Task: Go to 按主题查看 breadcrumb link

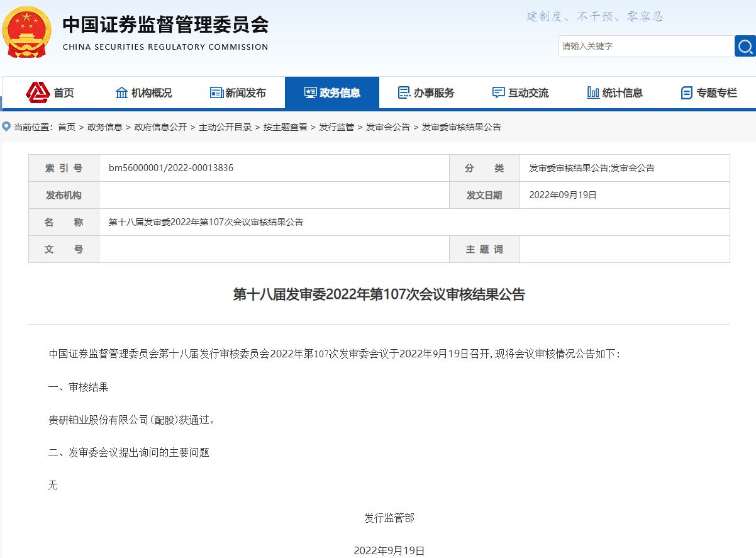Action: [x=286, y=127]
